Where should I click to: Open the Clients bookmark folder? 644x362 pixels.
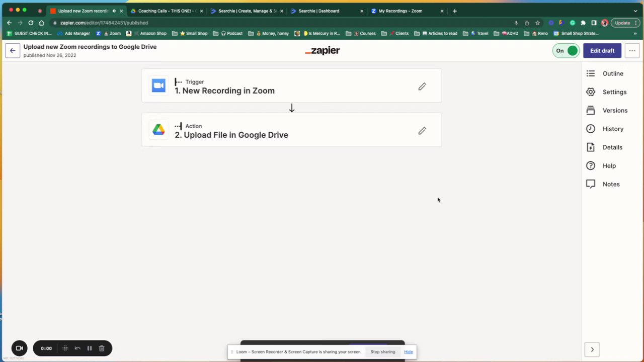coord(395,33)
